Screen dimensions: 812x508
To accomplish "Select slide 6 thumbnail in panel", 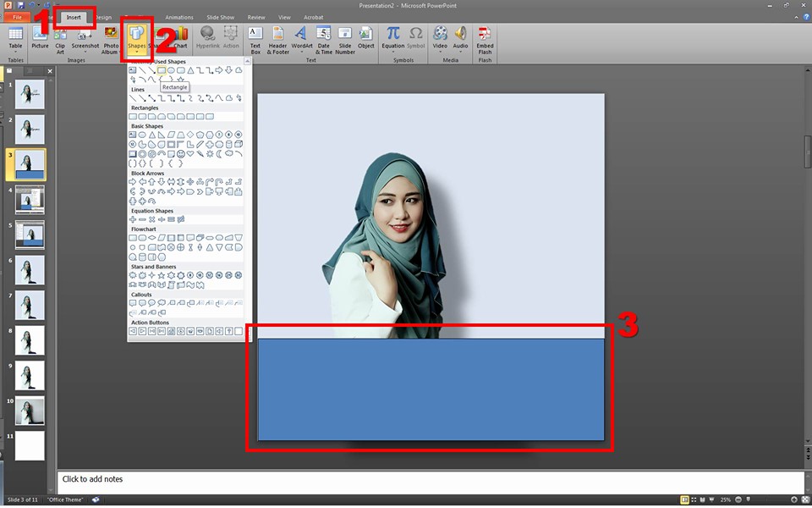I will 30,270.
